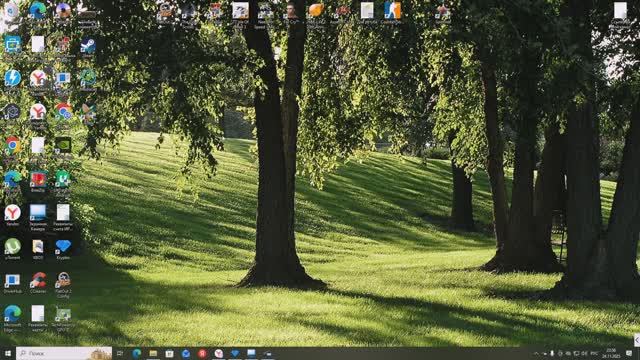640x360 pixels.
Task: Select the blue lightning bolt shortcut
Action: [13, 79]
